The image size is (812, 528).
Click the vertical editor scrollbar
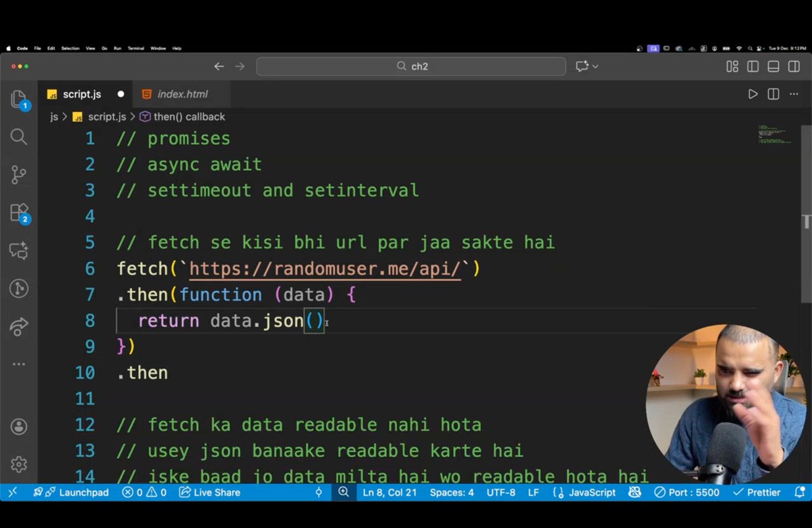pyautogui.click(x=806, y=215)
